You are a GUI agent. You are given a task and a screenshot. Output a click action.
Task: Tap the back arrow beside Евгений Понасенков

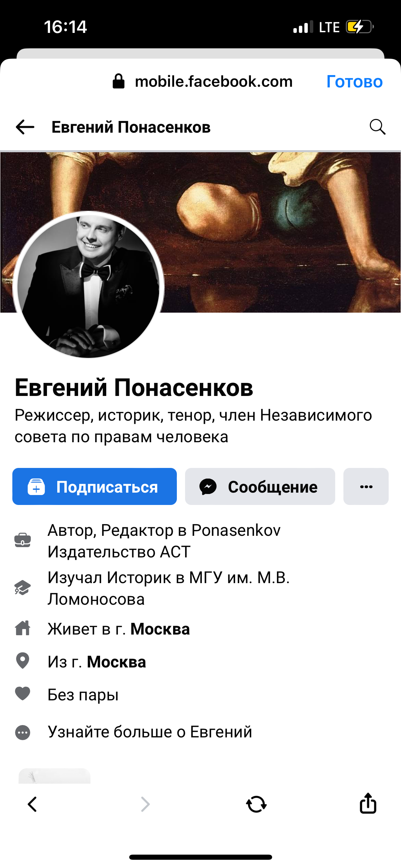25,127
